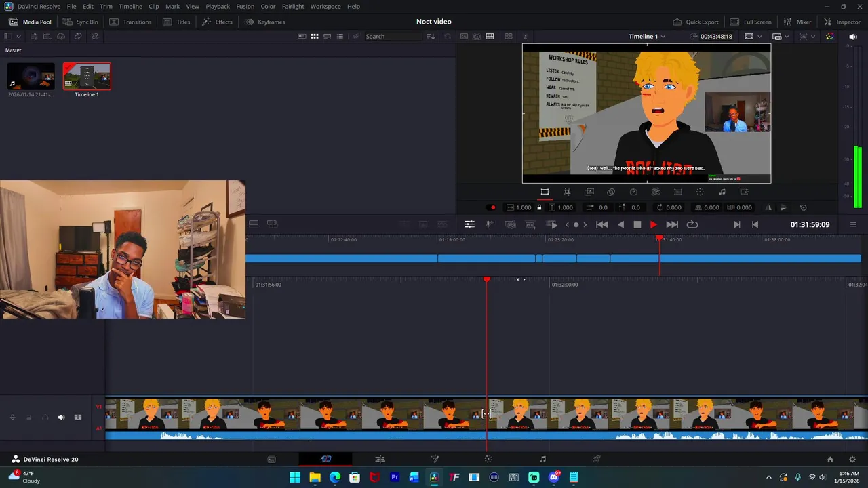This screenshot has height=488, width=868.
Task: Open the Dynamic Zoom tool
Action: pos(589,192)
